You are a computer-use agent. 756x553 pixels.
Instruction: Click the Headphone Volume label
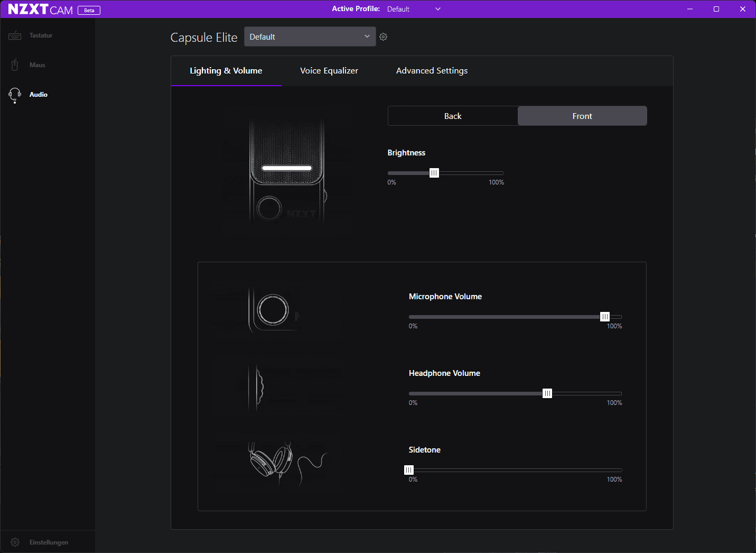tap(444, 373)
